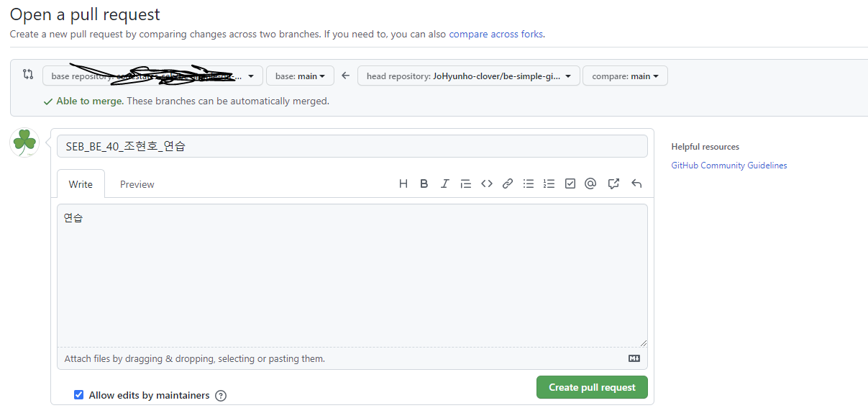Screen dimensions: 868x408
Task: Insert a saved reply
Action: 636,183
